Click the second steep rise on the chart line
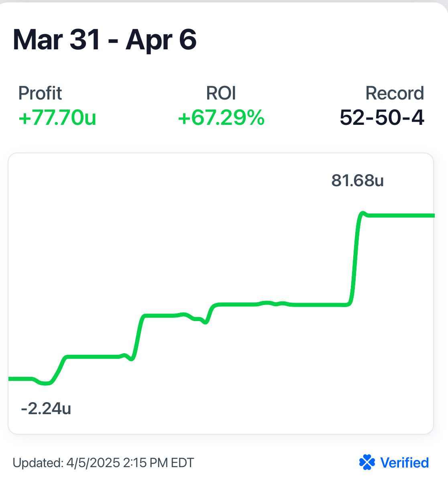The height and width of the screenshot is (482, 448). 138,335
